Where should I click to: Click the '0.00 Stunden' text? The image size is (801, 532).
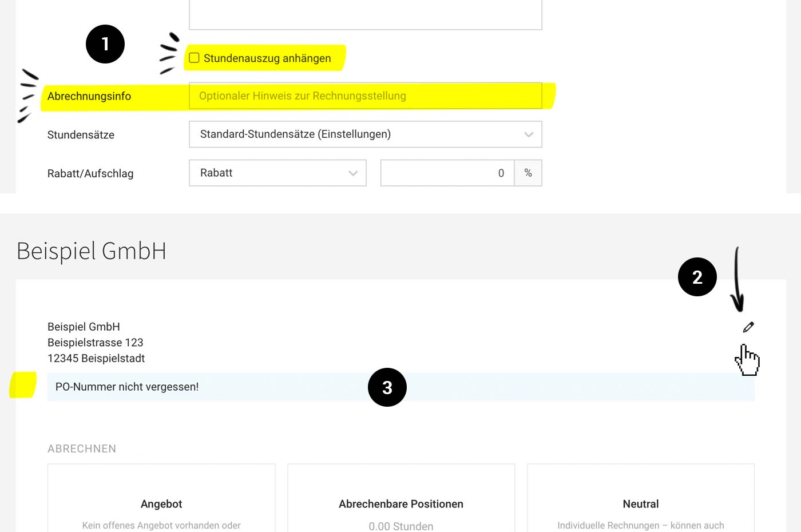click(401, 526)
